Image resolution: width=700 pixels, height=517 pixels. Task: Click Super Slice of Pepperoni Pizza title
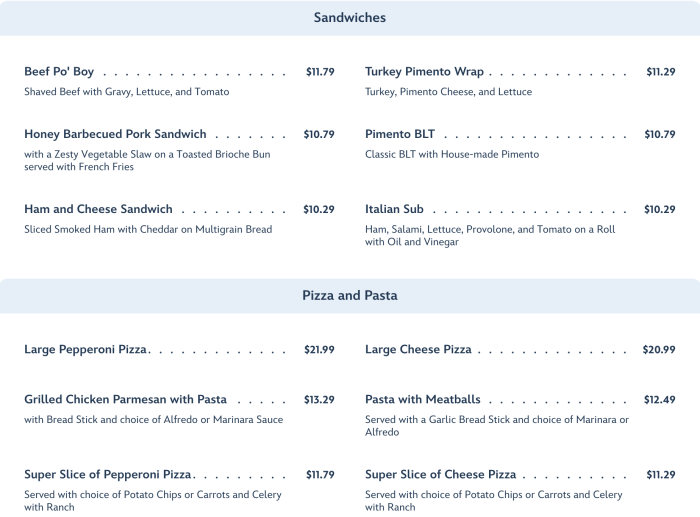[108, 475]
